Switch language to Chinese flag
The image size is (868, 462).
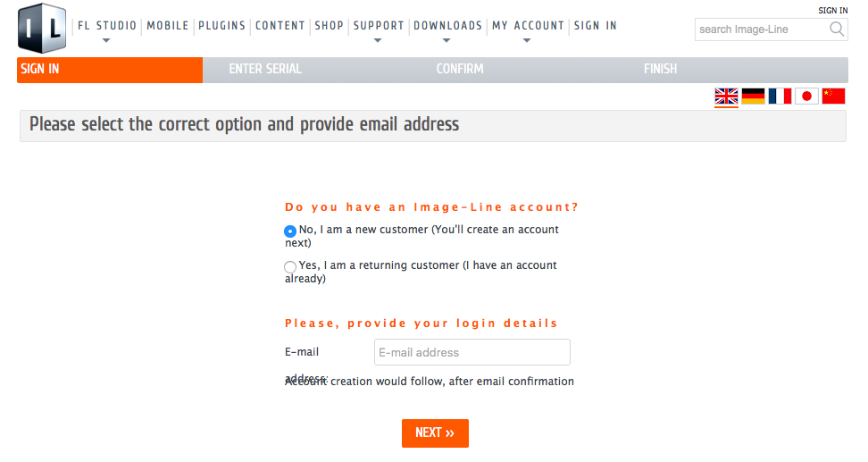tap(833, 97)
